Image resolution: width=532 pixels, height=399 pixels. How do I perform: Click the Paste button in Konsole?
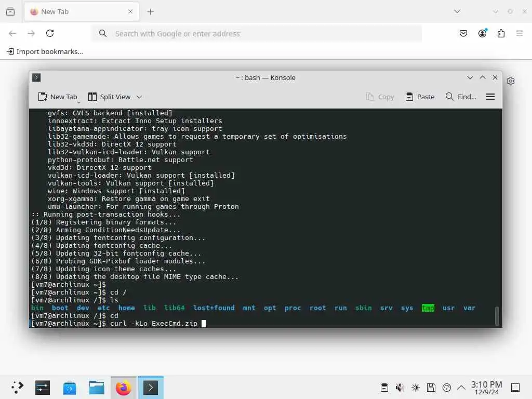[x=420, y=97]
